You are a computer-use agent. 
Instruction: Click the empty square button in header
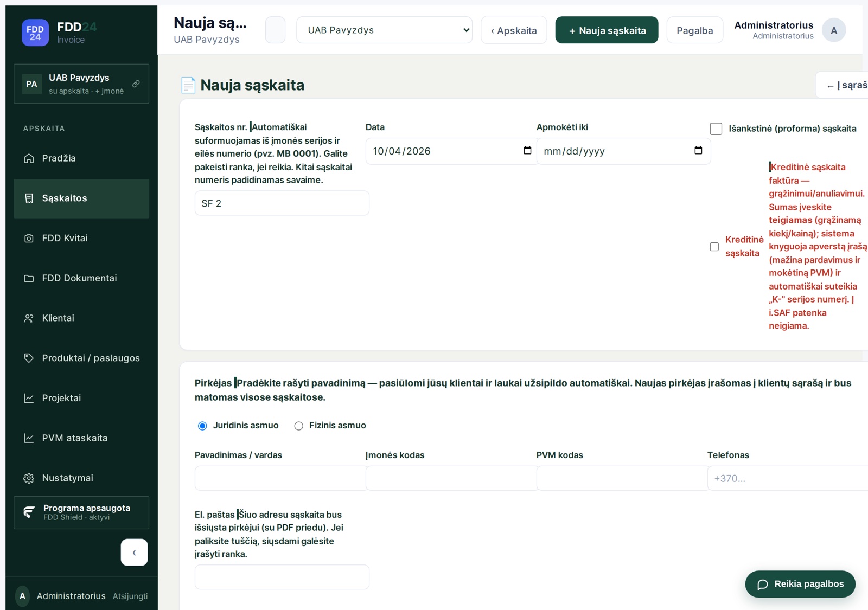[275, 30]
